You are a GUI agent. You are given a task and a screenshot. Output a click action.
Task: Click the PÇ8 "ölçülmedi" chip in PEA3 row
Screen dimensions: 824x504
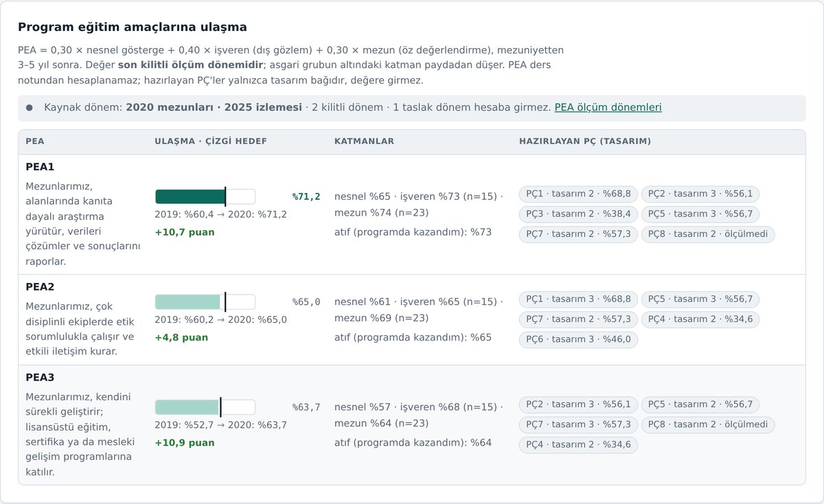708,424
